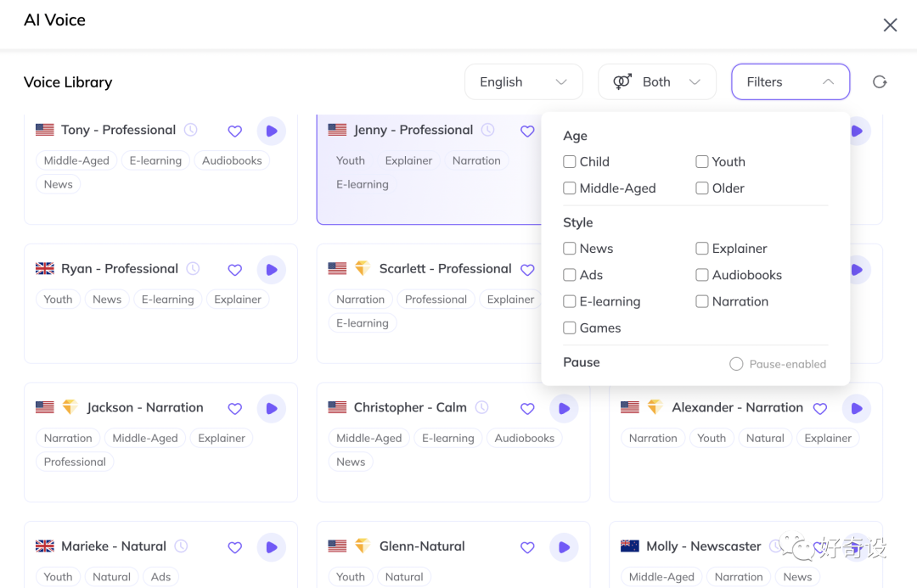917x588 pixels.
Task: Select the Alexander - Narration voice name
Action: coord(738,407)
